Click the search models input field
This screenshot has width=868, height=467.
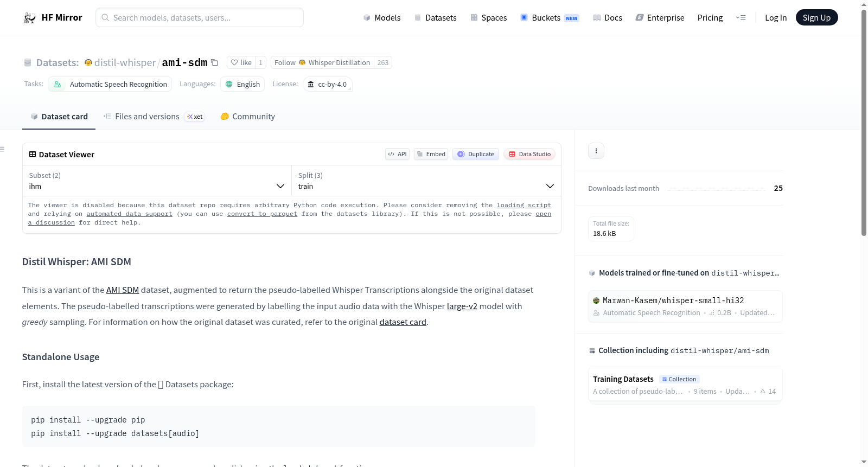[x=200, y=17]
